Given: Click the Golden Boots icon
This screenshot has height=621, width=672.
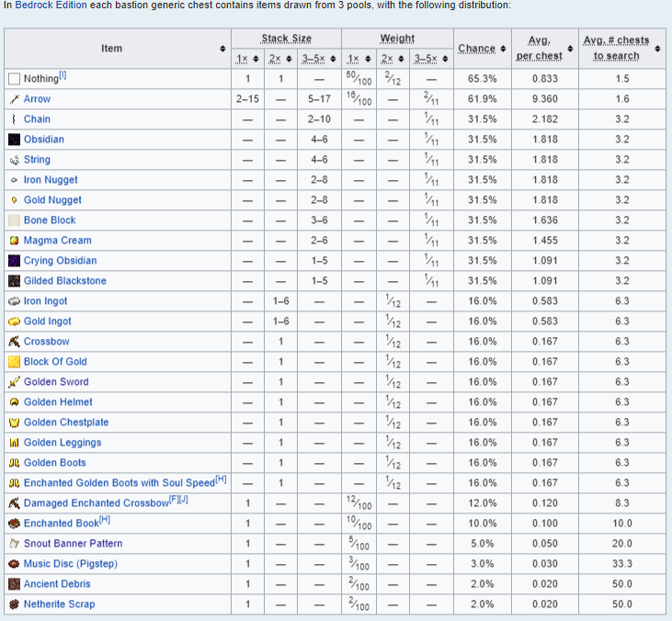Looking at the screenshot, I should (14, 463).
